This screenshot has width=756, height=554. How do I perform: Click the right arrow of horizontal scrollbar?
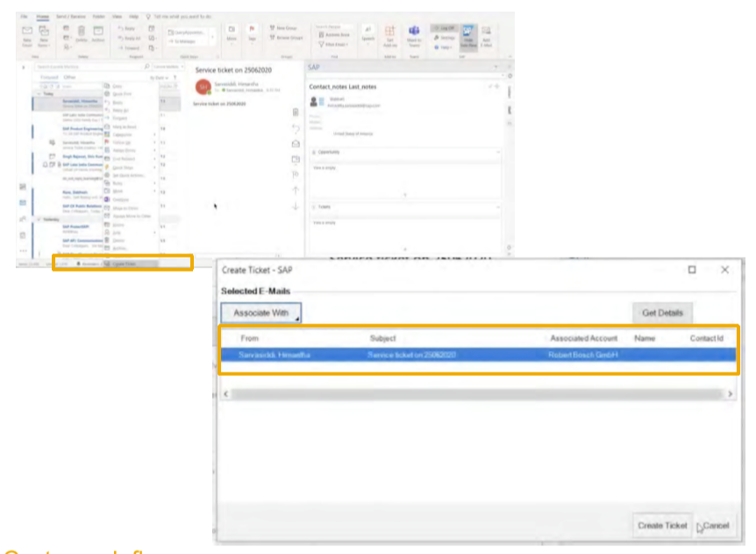(730, 394)
